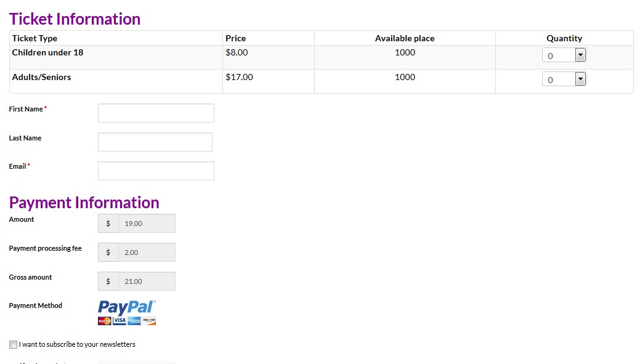
Task: Open the Adults/Seniors quantity dropdown arrow
Action: point(580,79)
